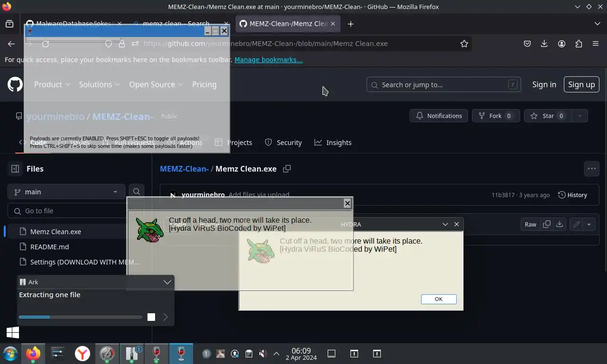Open the Firefox downloads panel
607x364 pixels.
(544, 44)
